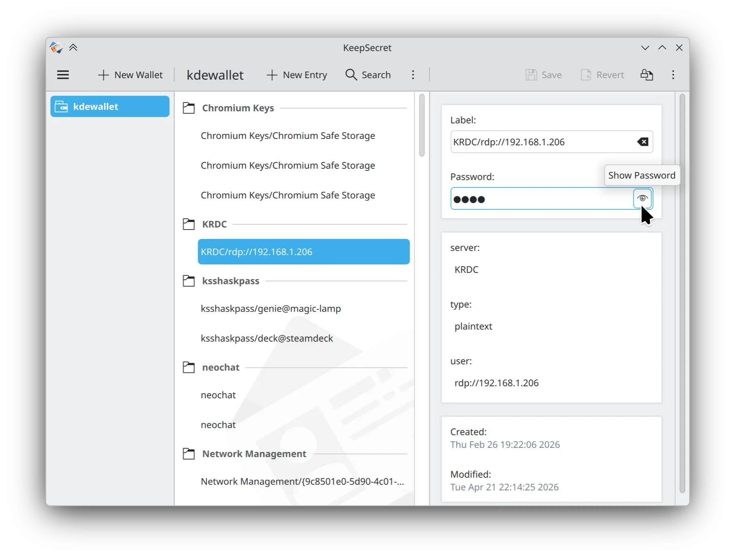Select the Network Management/{9c8501e0 entry
Viewport: 735px width, 560px height.
click(304, 481)
